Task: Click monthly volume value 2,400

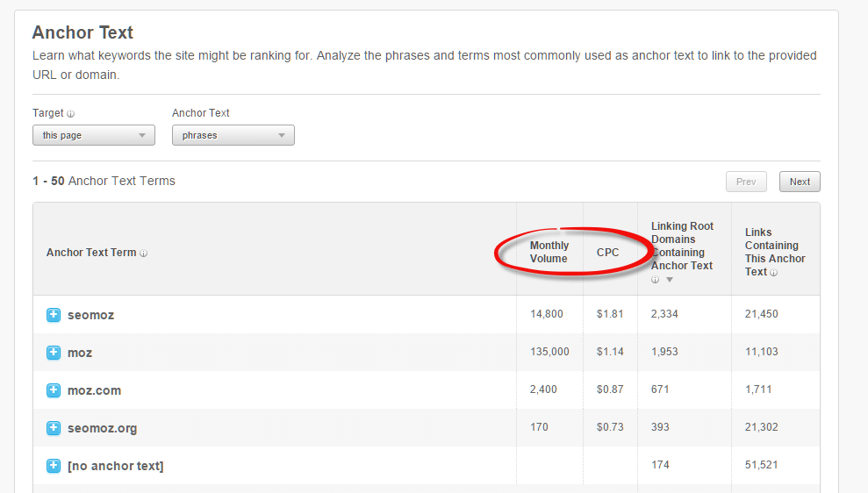Action: tap(543, 389)
